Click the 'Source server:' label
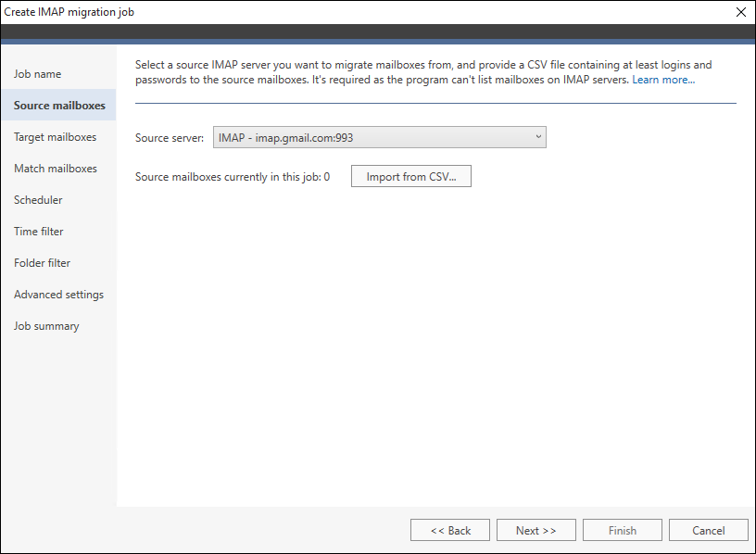This screenshot has height=554, width=756. pos(170,138)
